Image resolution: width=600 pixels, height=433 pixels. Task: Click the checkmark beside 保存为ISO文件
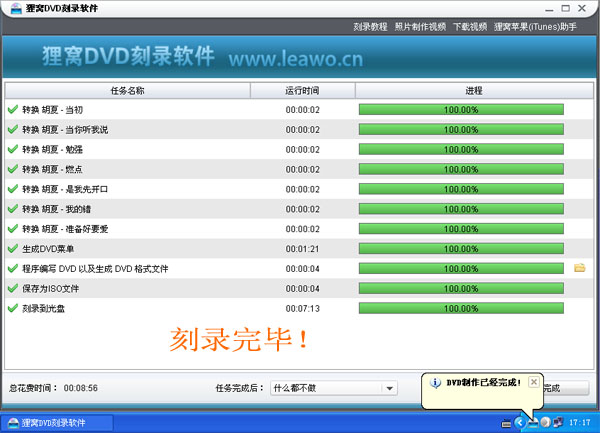(13, 288)
